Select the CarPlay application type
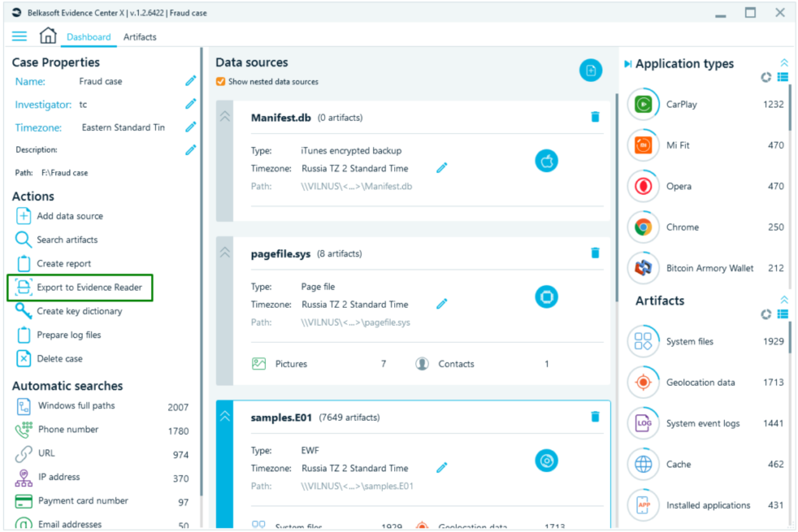The width and height of the screenshot is (798, 532). pyautogui.click(x=706, y=105)
